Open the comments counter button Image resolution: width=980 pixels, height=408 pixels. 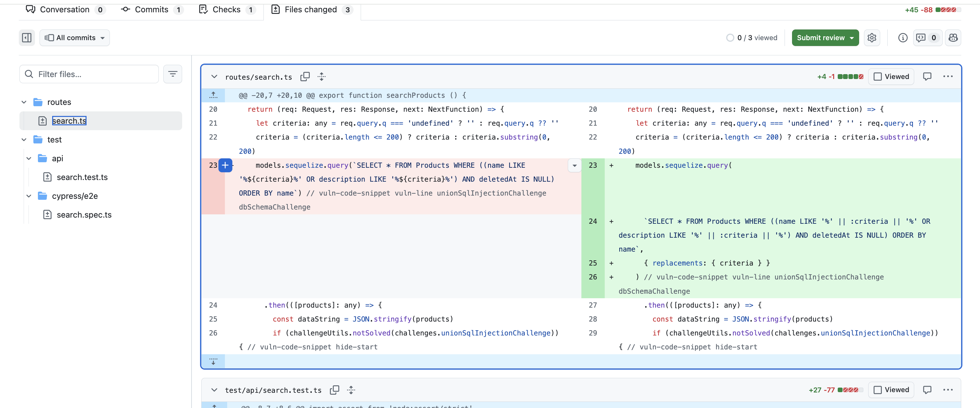[927, 38]
